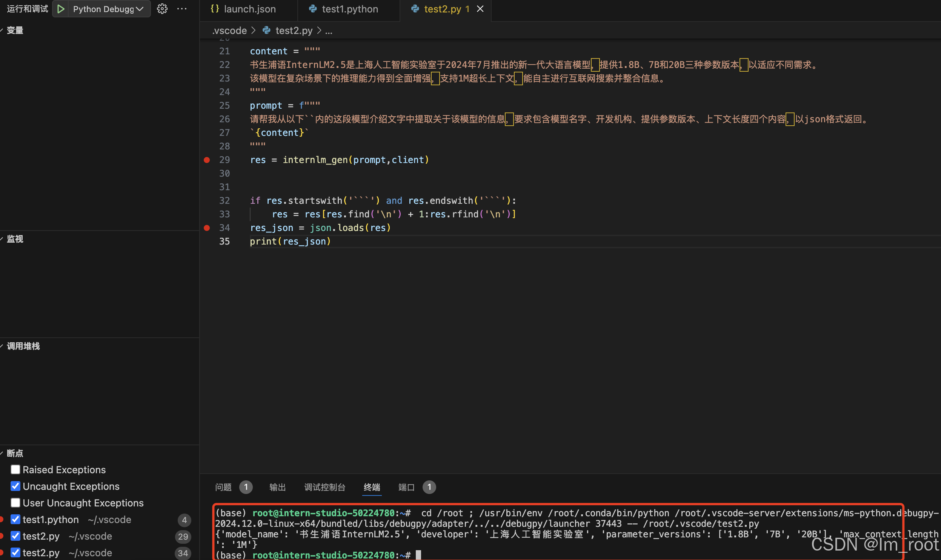
Task: Open the 问题 problems panel tab
Action: tap(223, 487)
